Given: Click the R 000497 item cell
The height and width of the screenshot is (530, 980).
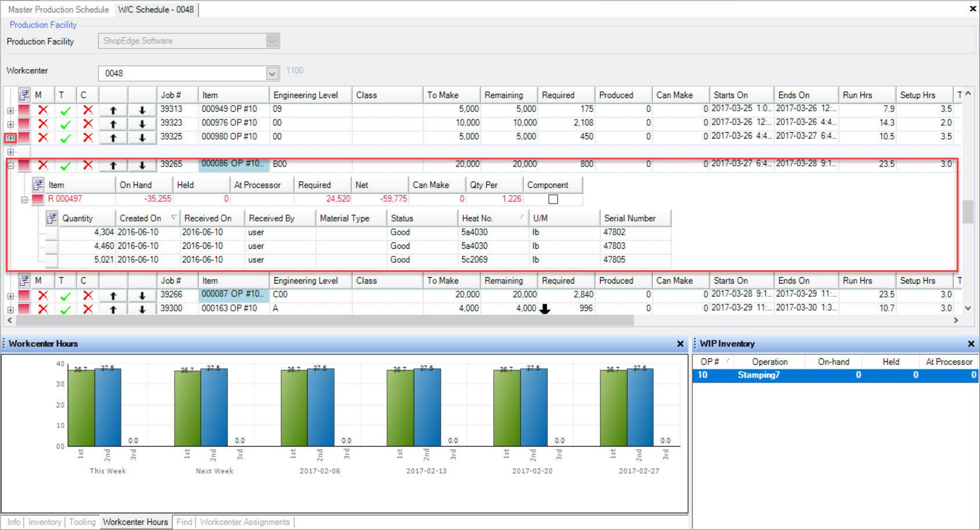Looking at the screenshot, I should click(81, 199).
